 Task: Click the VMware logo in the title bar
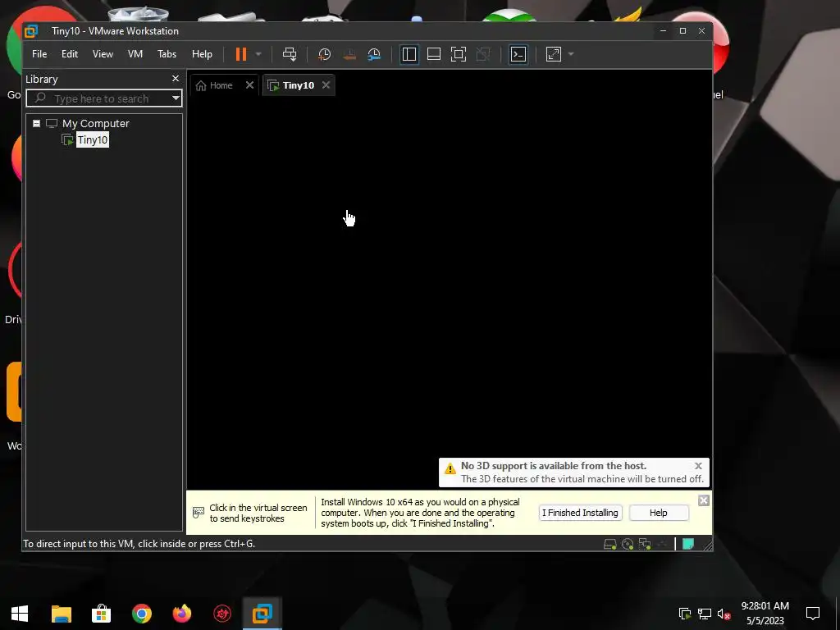coord(31,31)
